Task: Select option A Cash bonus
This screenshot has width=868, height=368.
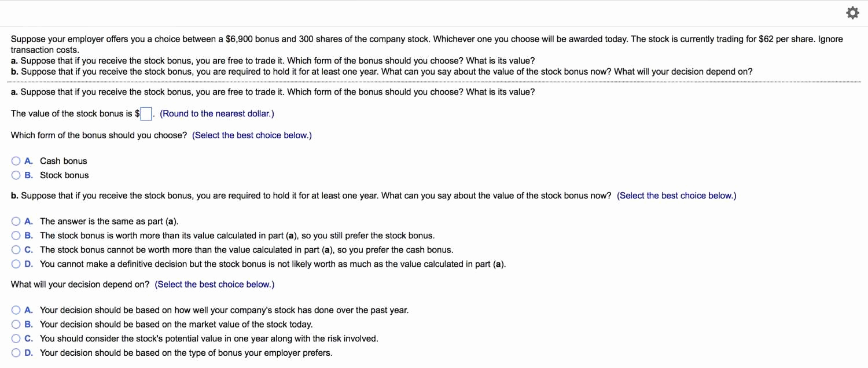Action: pos(16,161)
